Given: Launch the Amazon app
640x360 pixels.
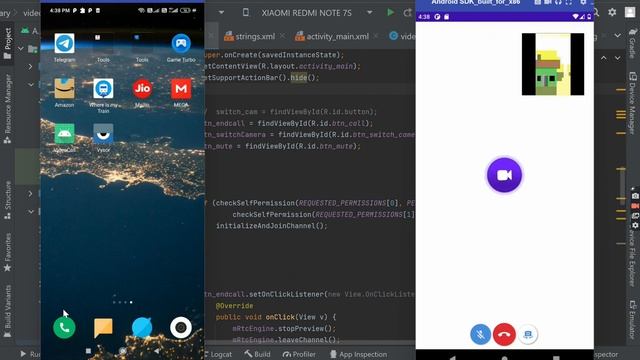Looking at the screenshot, I should tap(64, 89).
